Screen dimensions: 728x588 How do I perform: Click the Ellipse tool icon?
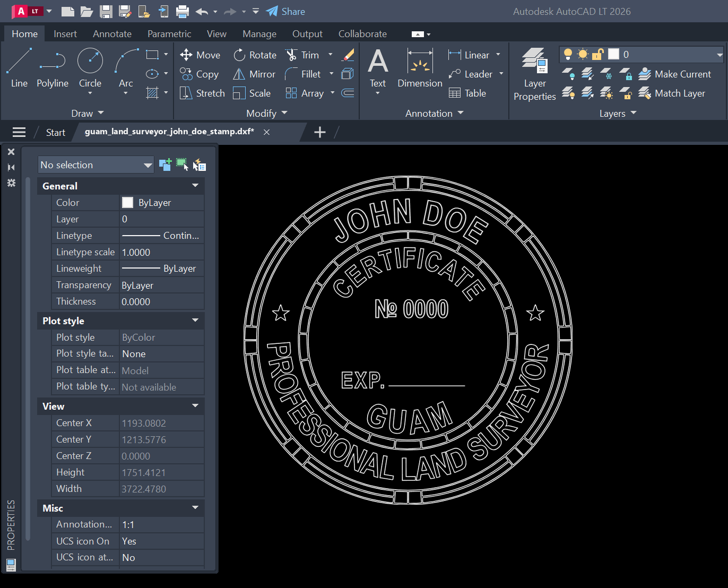(x=152, y=74)
